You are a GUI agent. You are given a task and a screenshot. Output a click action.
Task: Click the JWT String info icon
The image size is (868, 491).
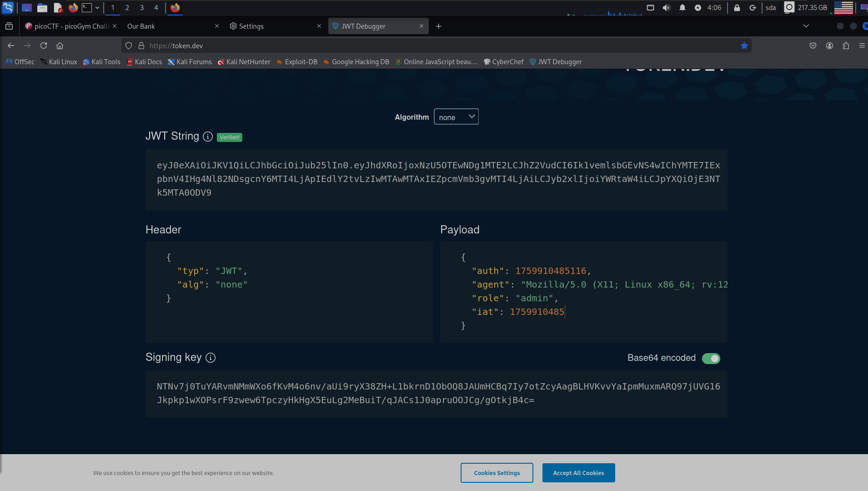pyautogui.click(x=208, y=137)
